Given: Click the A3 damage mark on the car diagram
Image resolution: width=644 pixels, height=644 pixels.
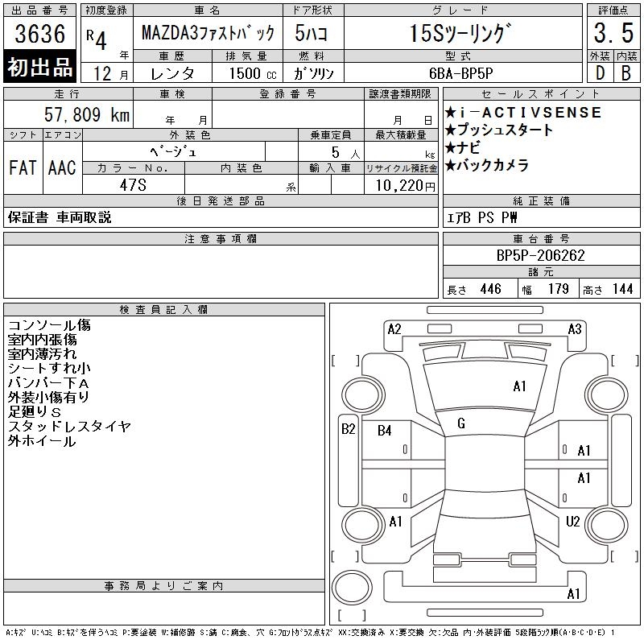Looking at the screenshot, I should [x=575, y=328].
